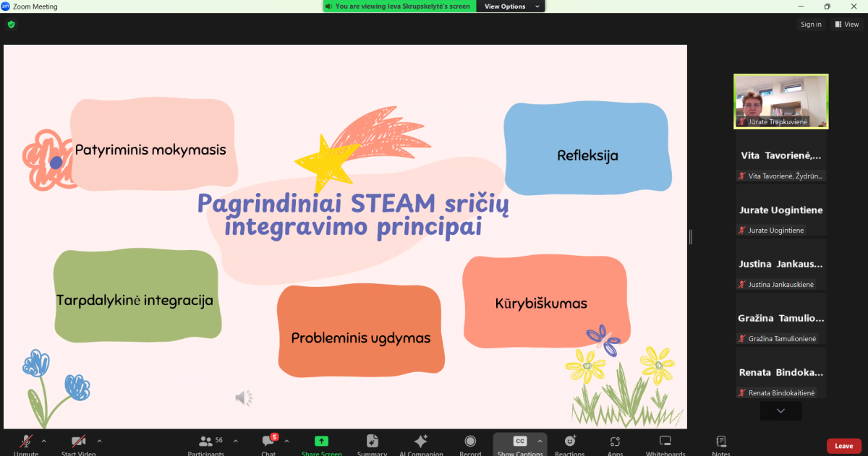Image resolution: width=868 pixels, height=456 pixels.
Task: Open the Whiteboards tool
Action: click(x=665, y=442)
